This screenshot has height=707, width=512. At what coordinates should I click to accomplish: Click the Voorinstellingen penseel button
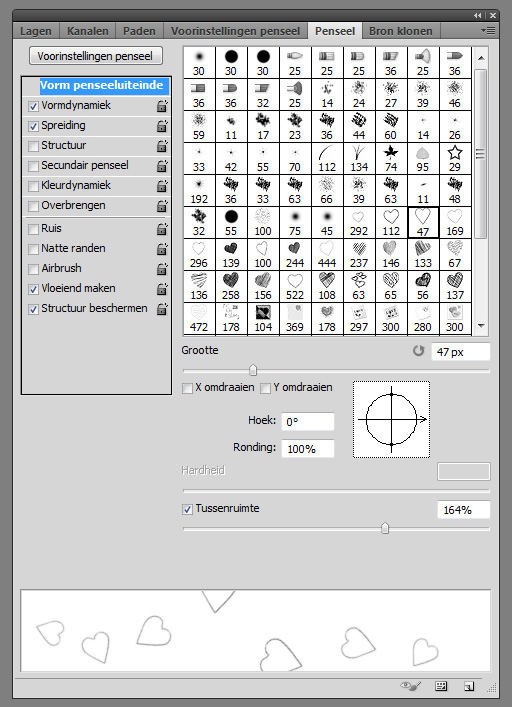click(95, 56)
